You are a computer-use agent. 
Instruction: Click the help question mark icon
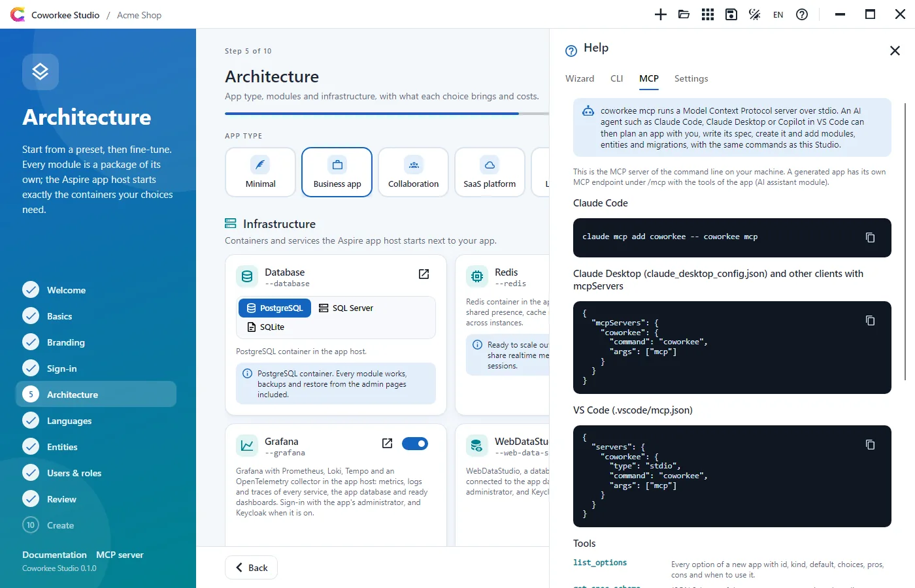tap(802, 14)
